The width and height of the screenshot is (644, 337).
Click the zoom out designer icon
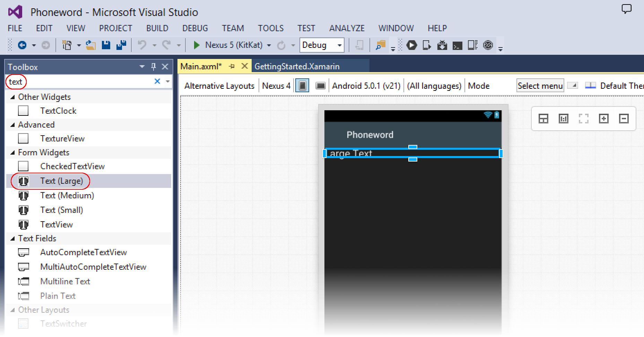pos(624,119)
